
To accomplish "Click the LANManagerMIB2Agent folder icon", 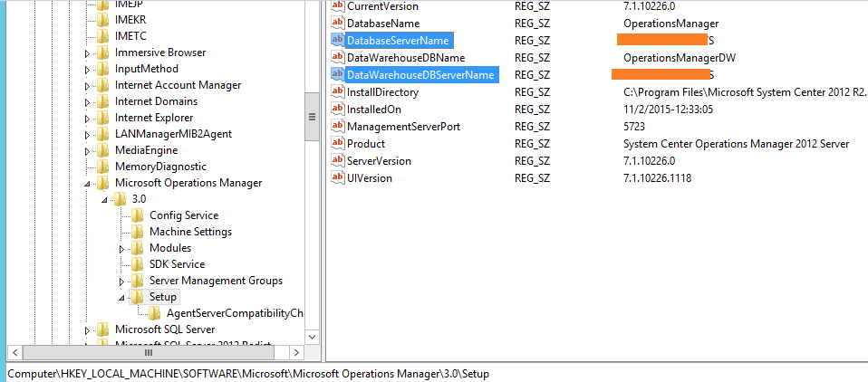I will tap(103, 134).
